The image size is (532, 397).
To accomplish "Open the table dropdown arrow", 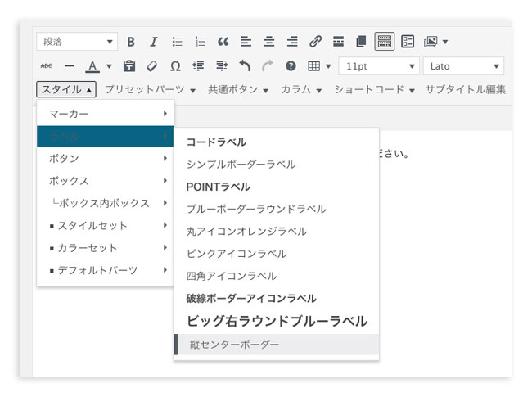I will (x=328, y=66).
